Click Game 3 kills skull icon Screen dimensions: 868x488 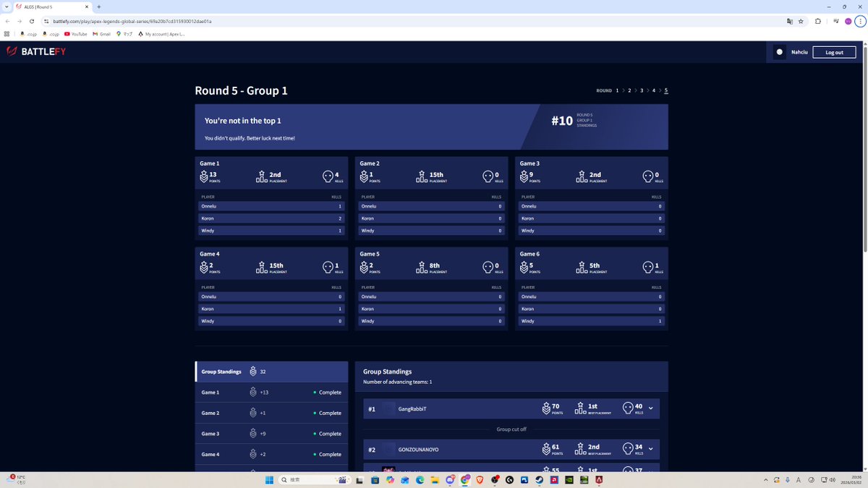click(x=648, y=176)
